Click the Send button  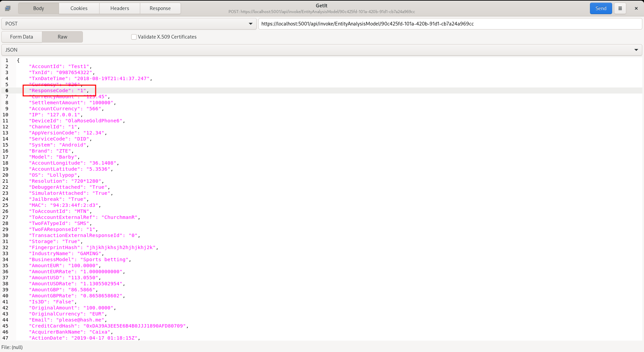pyautogui.click(x=601, y=8)
